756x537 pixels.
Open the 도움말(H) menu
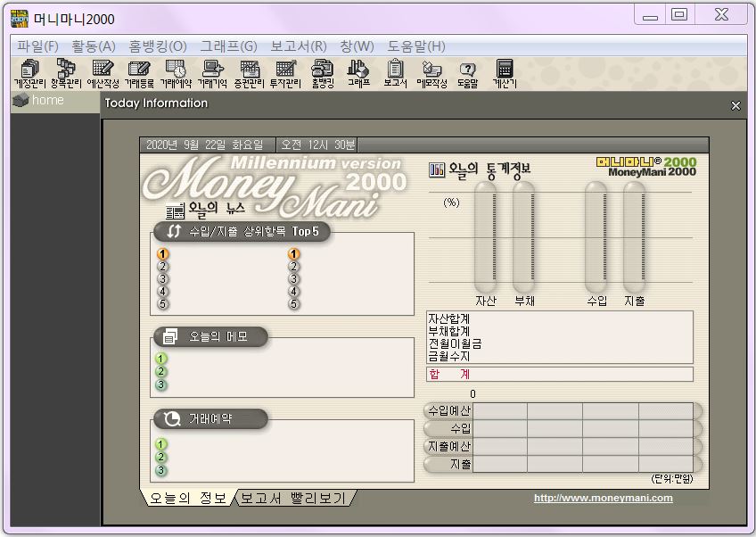pyautogui.click(x=416, y=46)
